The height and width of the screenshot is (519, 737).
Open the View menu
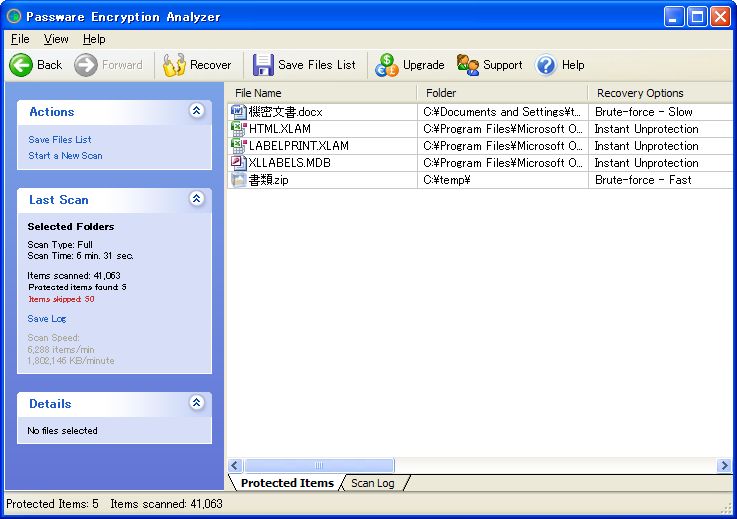click(56, 39)
